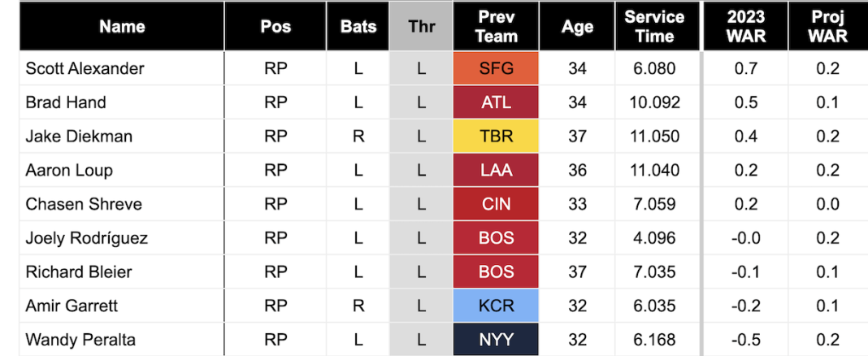Select the 2023 WAR column header

745,26
